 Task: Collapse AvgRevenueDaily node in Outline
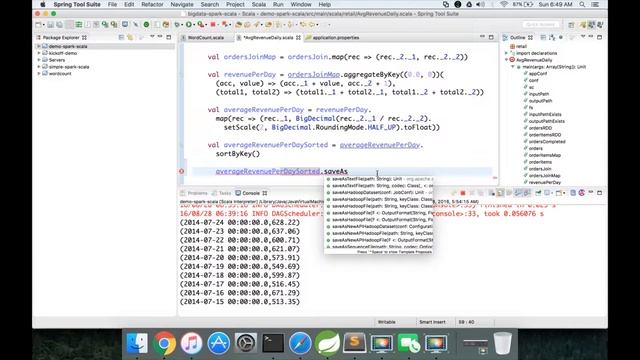tap(507, 60)
